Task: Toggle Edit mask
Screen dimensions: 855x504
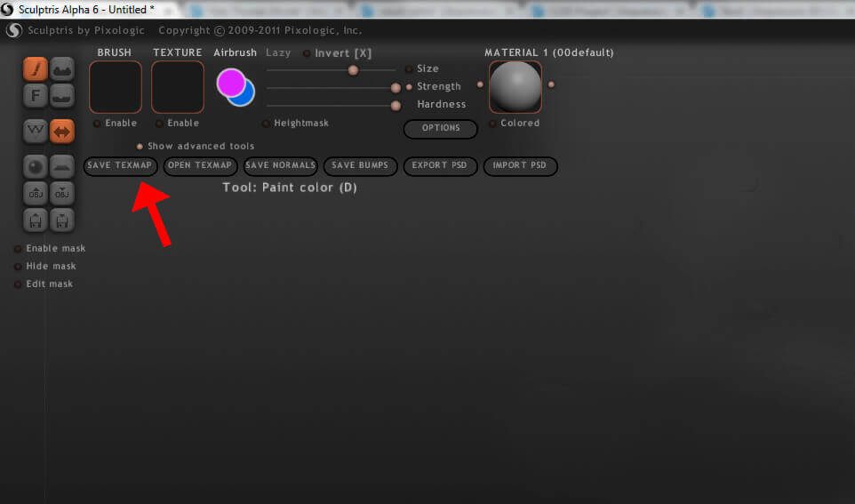Action: pyautogui.click(x=18, y=284)
